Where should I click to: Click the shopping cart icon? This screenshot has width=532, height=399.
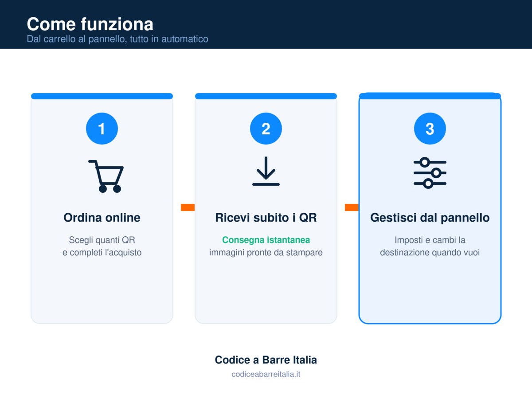tap(106, 176)
